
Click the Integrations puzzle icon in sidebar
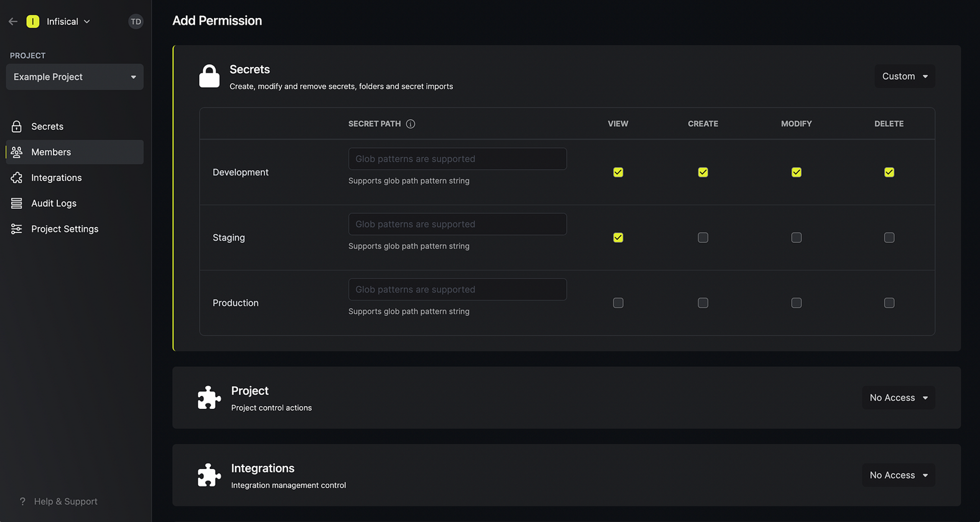[x=17, y=178]
